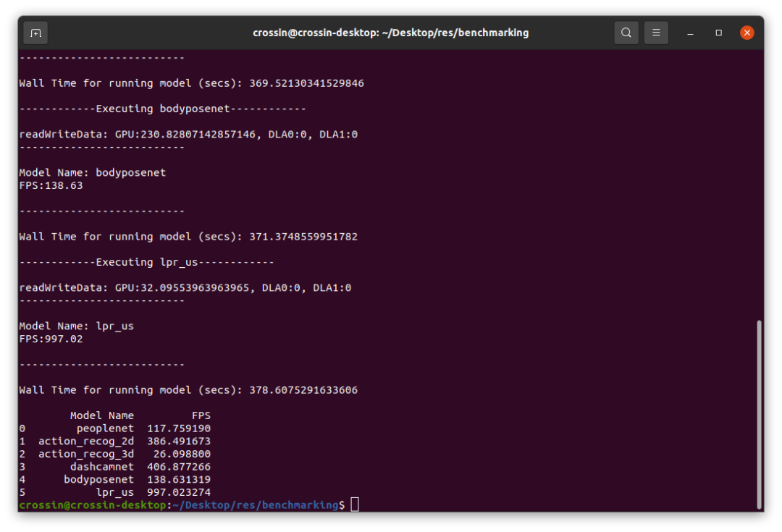
Task: Click GPU value 32.09553963963965
Action: coord(195,287)
